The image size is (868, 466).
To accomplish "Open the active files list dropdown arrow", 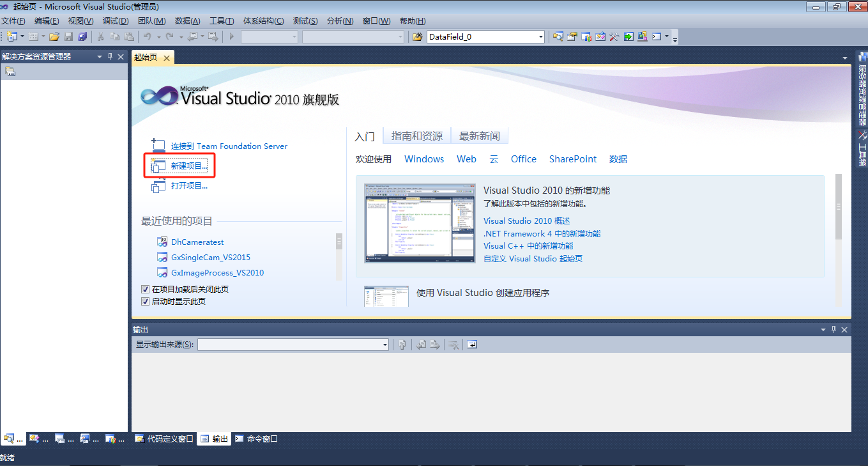I will [x=845, y=58].
